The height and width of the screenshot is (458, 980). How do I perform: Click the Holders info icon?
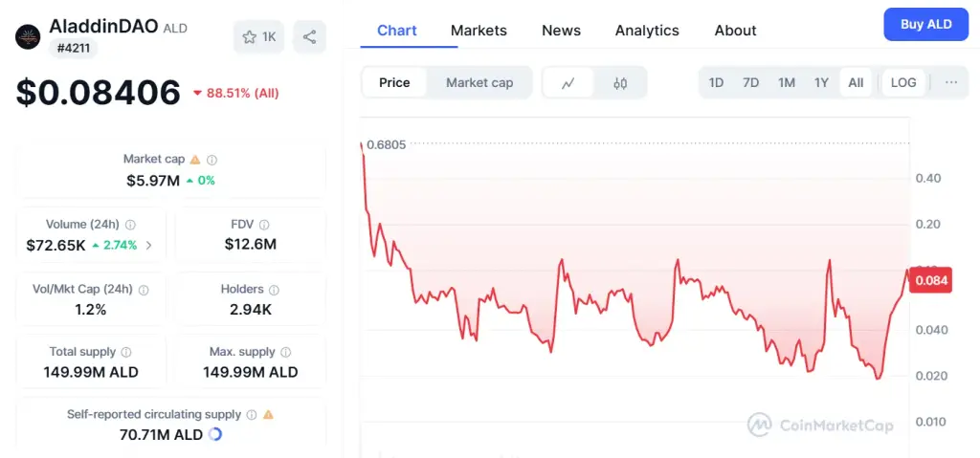274,290
